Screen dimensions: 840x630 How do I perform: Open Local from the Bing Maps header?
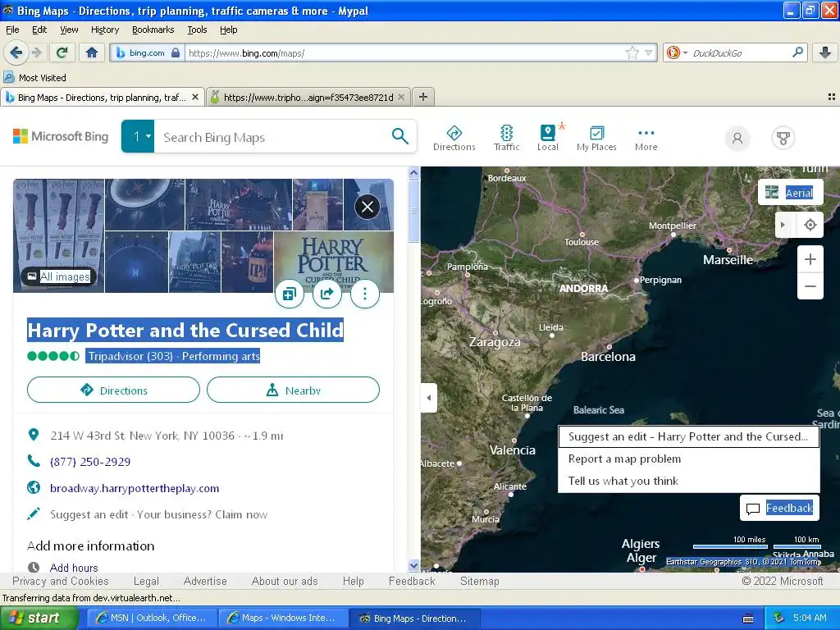[547, 138]
